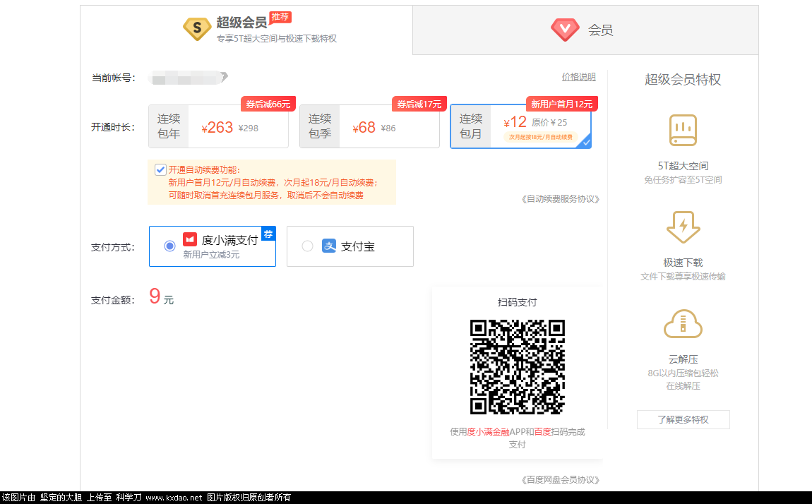Viewport: 812px width, 504px height.
Task: Select the 支付宝 radio button
Action: coord(307,246)
